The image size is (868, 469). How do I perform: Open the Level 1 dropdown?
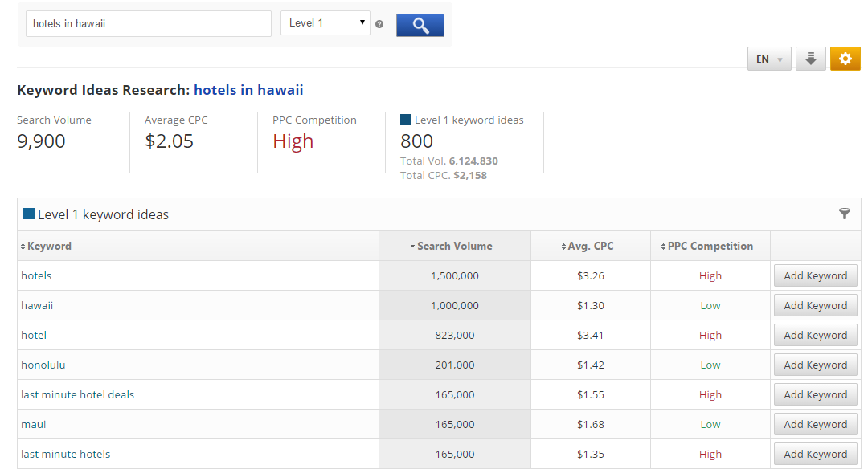click(x=325, y=23)
